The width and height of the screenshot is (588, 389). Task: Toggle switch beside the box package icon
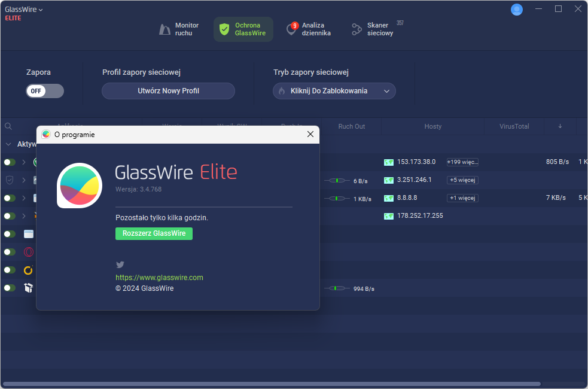click(x=10, y=288)
